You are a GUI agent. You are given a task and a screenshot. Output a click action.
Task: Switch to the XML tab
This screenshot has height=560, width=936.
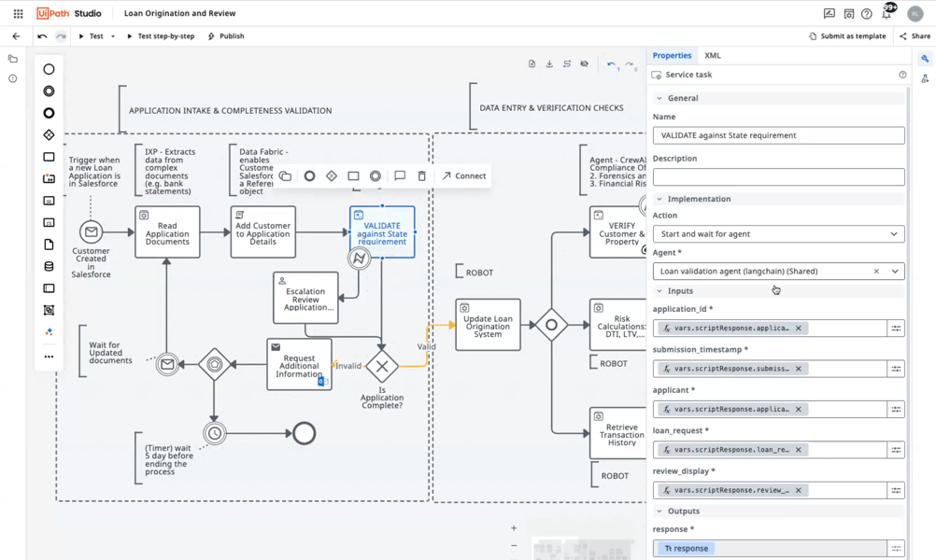click(x=712, y=55)
